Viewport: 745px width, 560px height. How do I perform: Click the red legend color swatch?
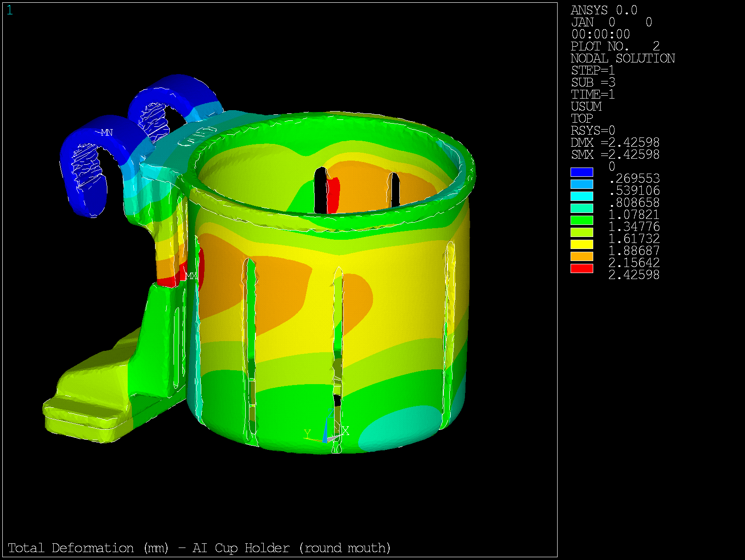click(x=582, y=268)
